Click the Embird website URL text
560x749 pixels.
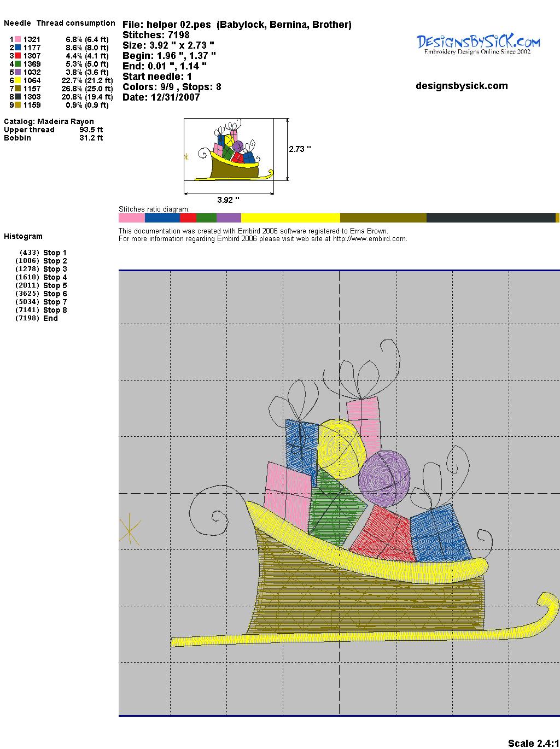(370, 239)
